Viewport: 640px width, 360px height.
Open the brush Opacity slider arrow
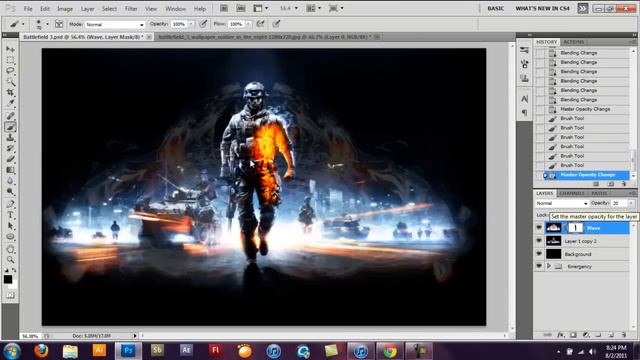191,24
